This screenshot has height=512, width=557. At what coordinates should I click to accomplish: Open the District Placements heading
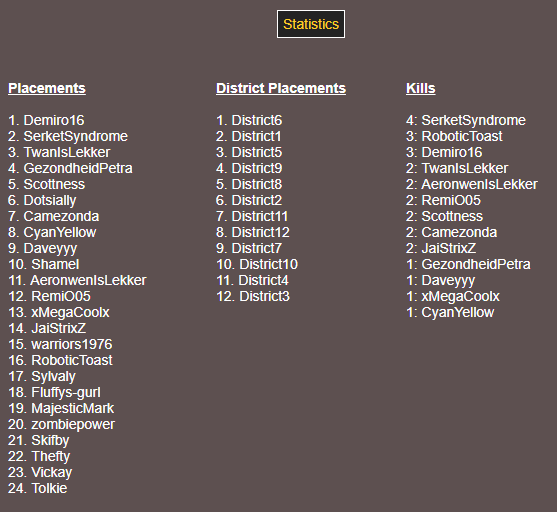(x=281, y=88)
